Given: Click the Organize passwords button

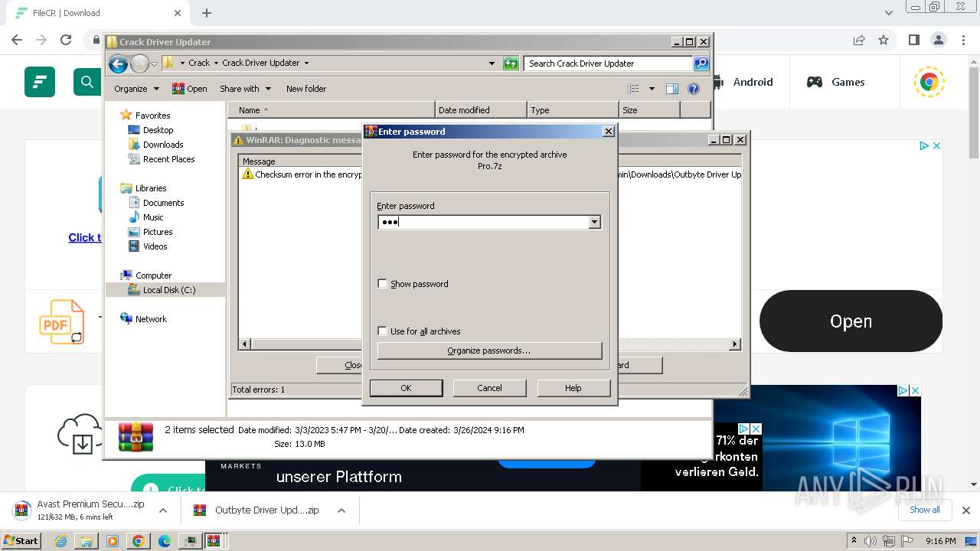Looking at the screenshot, I should click(489, 350).
